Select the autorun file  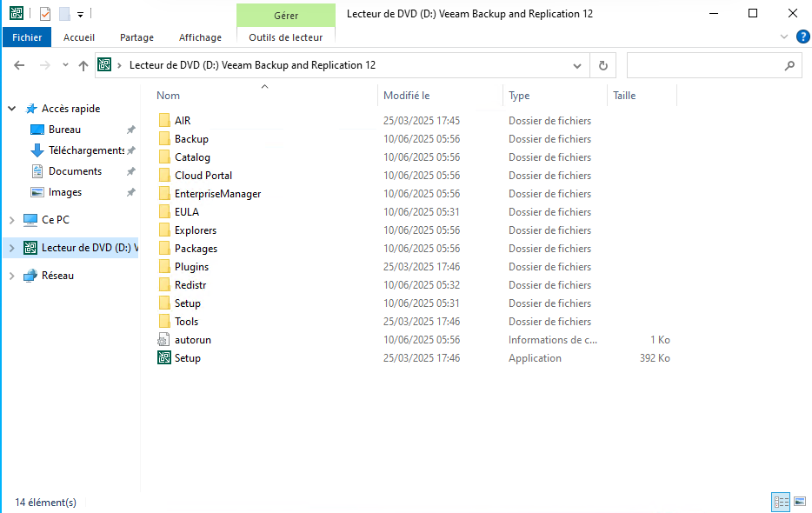coord(186,339)
